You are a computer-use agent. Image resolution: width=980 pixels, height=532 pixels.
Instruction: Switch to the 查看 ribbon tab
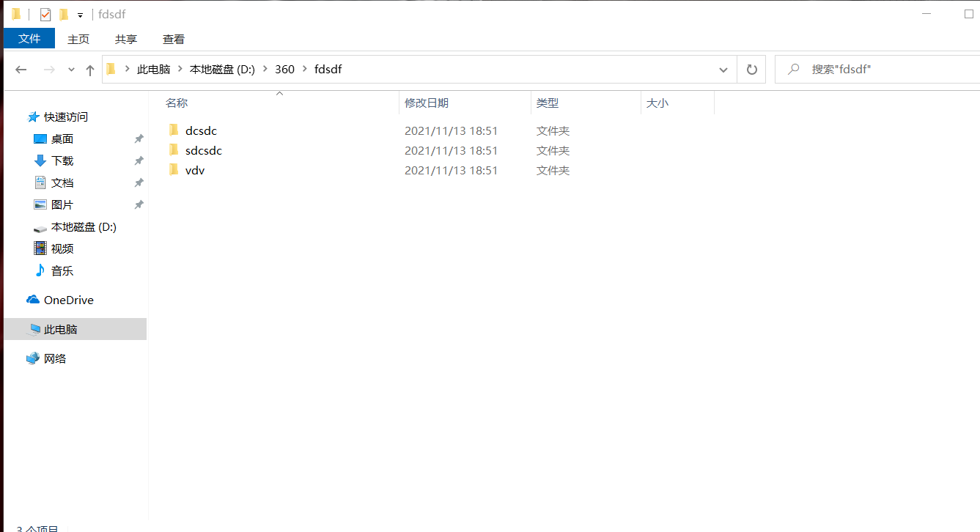point(174,39)
